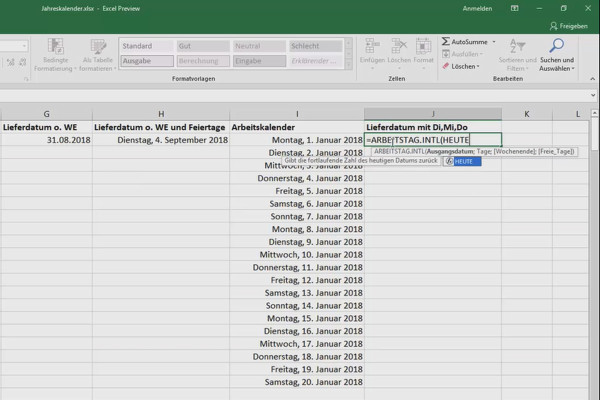Apply the Eingabe cell style
Viewport: 600px width, 400px height.
(x=259, y=61)
